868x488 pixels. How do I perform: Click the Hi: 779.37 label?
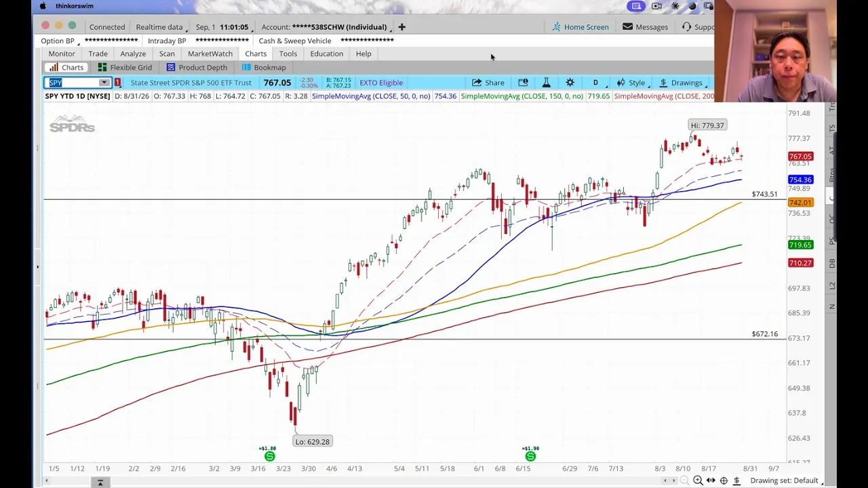(x=707, y=125)
